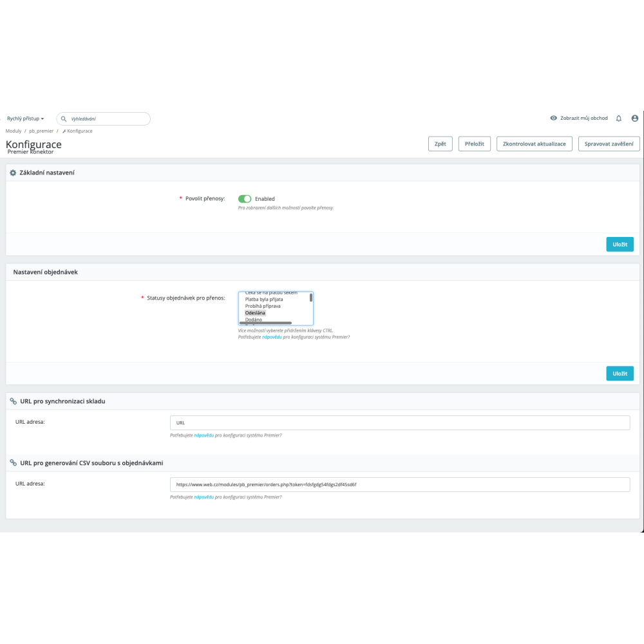Click the Zpět button
The height and width of the screenshot is (644, 644).
tap(440, 144)
